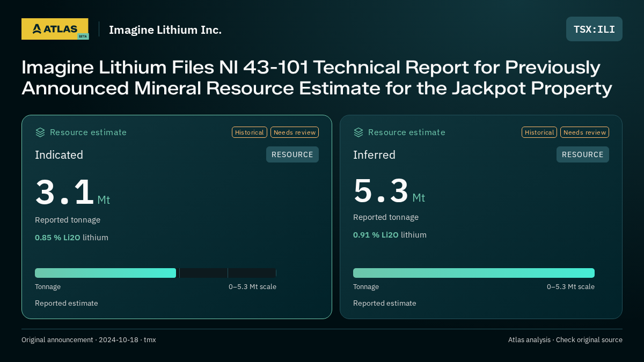644x362 pixels.
Task: Click Original announcement 2024-10-18 footer text
Action: (89, 340)
